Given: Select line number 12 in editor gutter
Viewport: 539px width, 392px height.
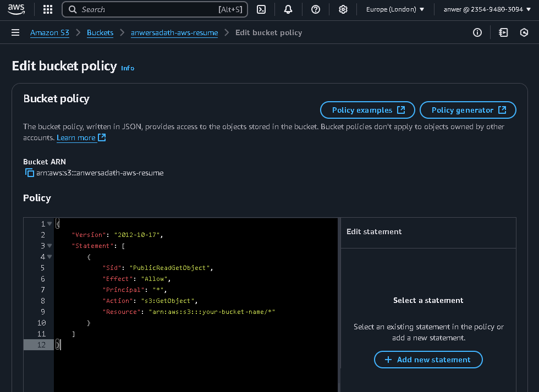Looking at the screenshot, I should 41,345.
